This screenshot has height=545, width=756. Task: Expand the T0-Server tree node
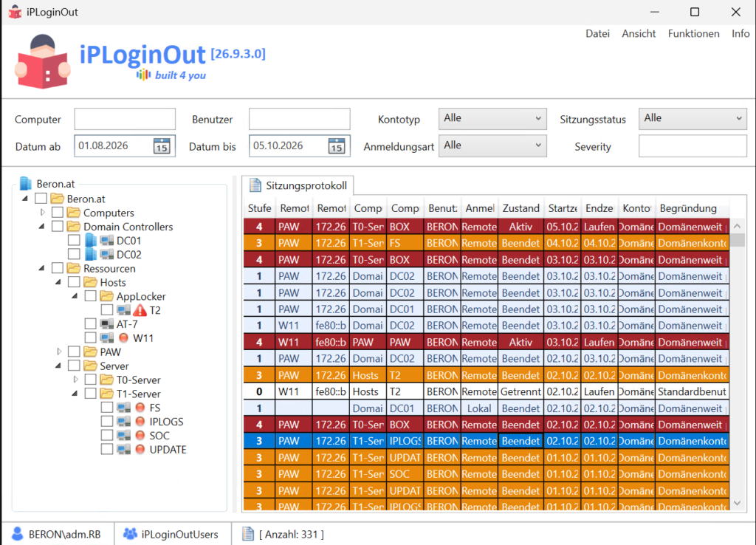pyautogui.click(x=75, y=380)
